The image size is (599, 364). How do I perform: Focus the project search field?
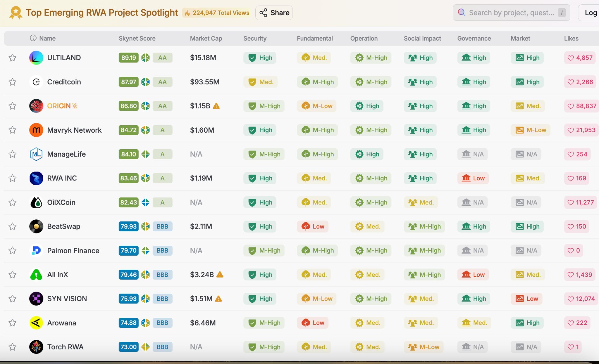click(x=511, y=13)
